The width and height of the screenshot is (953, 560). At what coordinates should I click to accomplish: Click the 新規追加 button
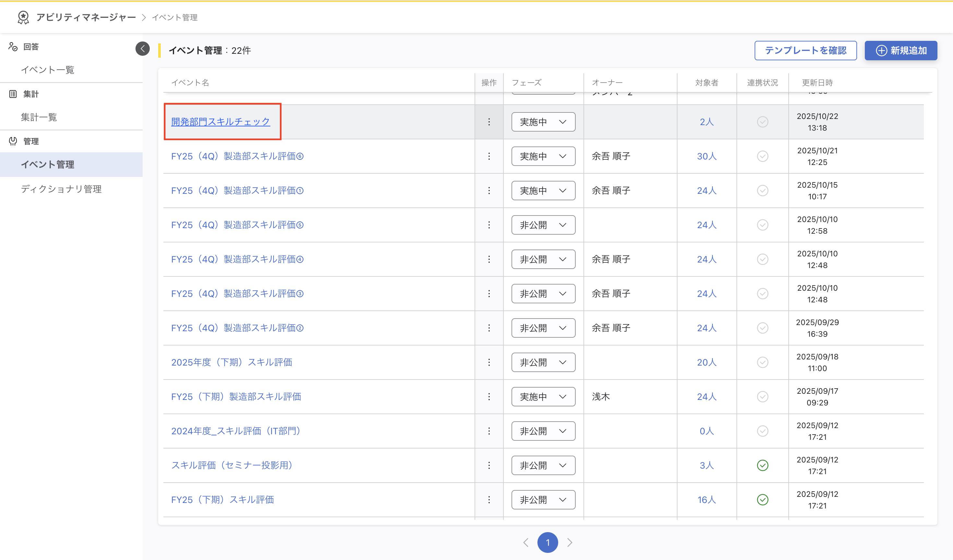click(x=900, y=50)
